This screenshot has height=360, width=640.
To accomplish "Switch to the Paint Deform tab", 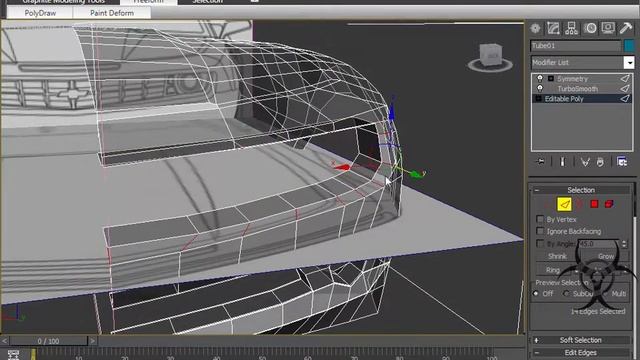I will pyautogui.click(x=112, y=13).
